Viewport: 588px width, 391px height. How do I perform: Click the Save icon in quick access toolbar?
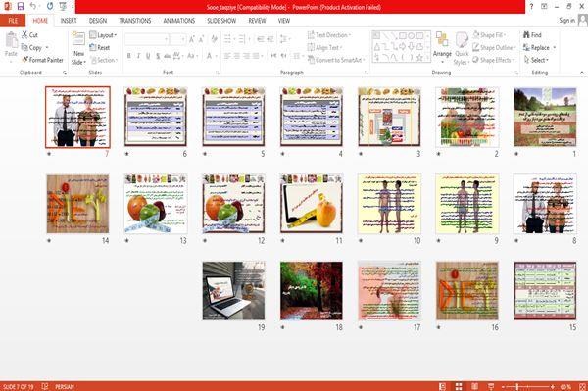click(x=21, y=7)
